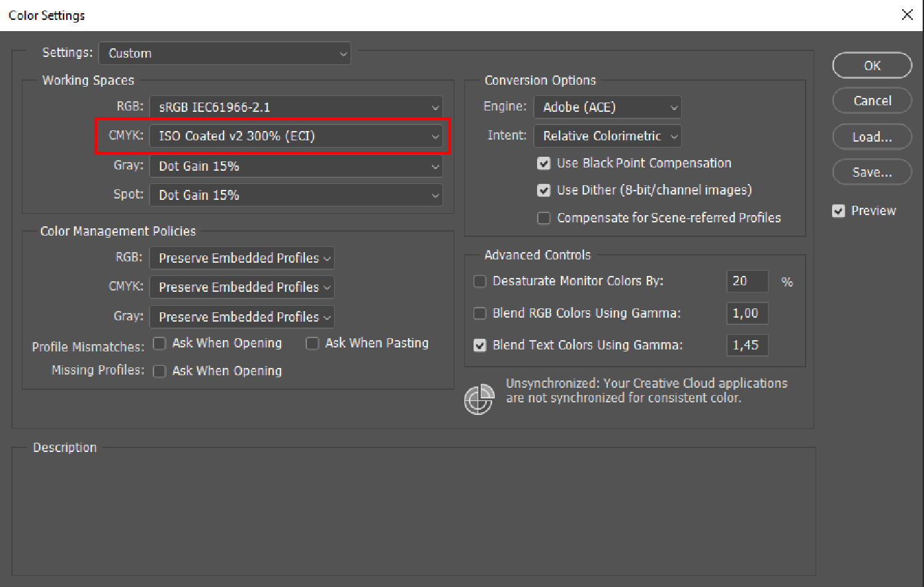The image size is (924, 587).
Task: Open the Gray working space Dot Gain dropdown
Action: [296, 166]
